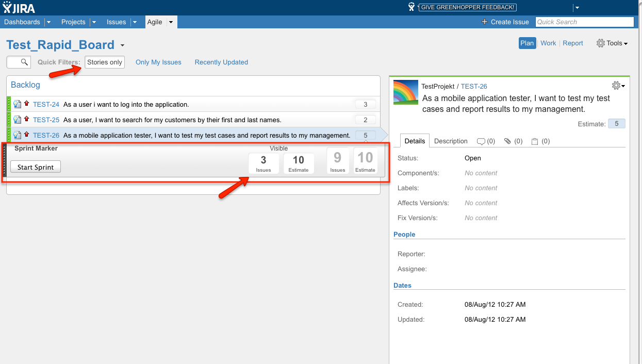Viewport: 642px width, 364px height.
Task: Expand the Issues menu arrow
Action: tap(135, 22)
